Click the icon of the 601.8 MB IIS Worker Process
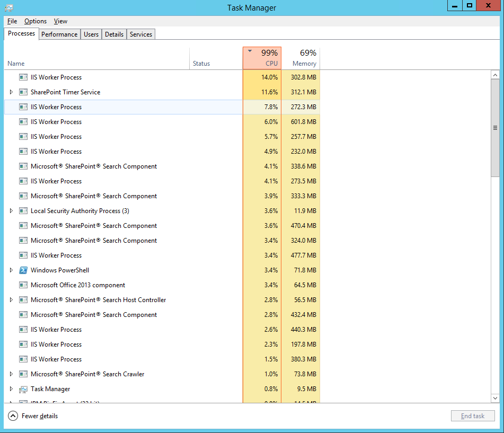 23,122
